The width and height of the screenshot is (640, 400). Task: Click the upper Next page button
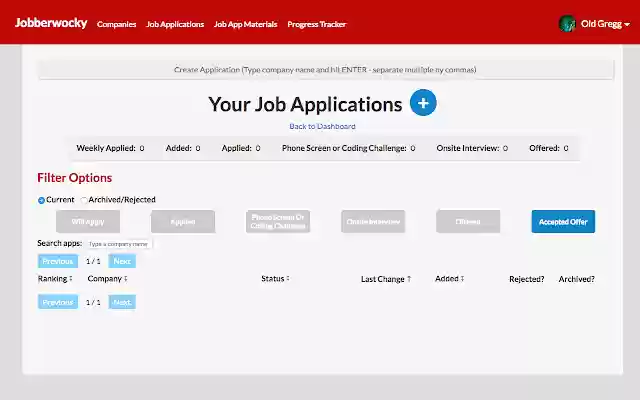(122, 261)
